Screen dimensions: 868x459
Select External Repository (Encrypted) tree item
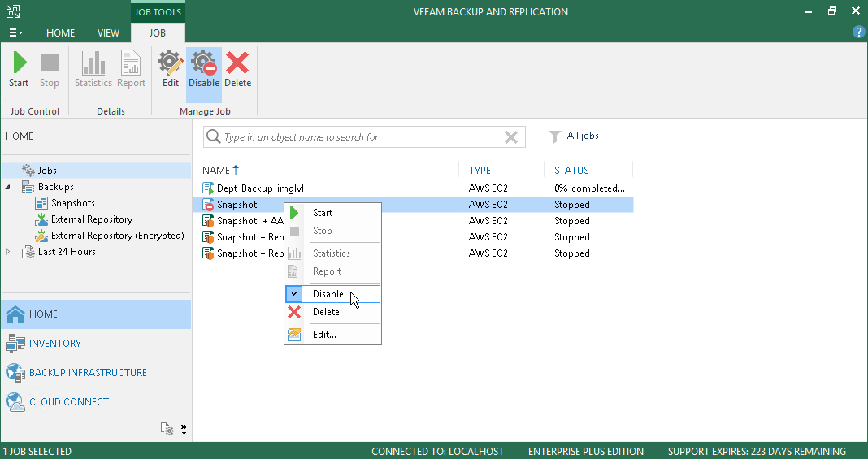(117, 236)
